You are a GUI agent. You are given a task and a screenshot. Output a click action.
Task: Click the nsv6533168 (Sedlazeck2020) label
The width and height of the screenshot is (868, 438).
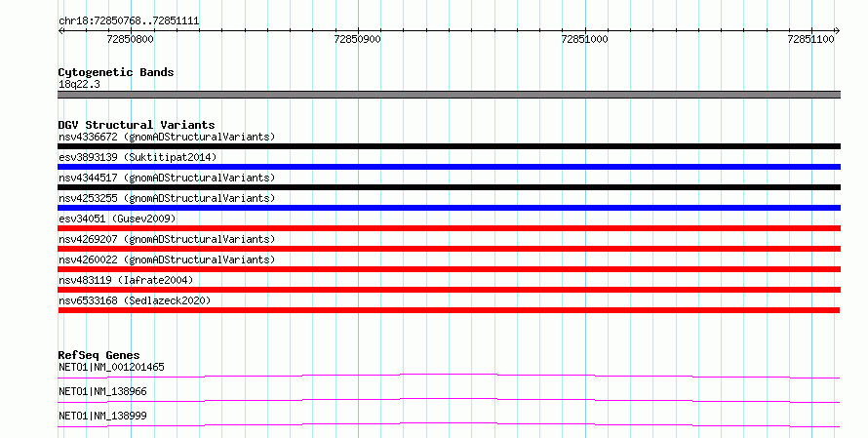click(x=135, y=300)
